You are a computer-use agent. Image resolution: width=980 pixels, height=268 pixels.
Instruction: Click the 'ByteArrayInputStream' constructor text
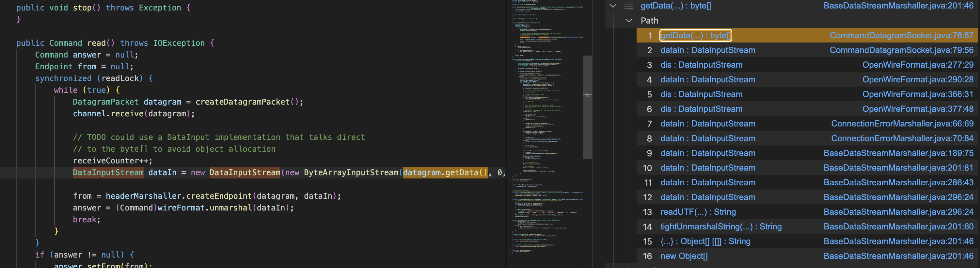[x=351, y=173]
